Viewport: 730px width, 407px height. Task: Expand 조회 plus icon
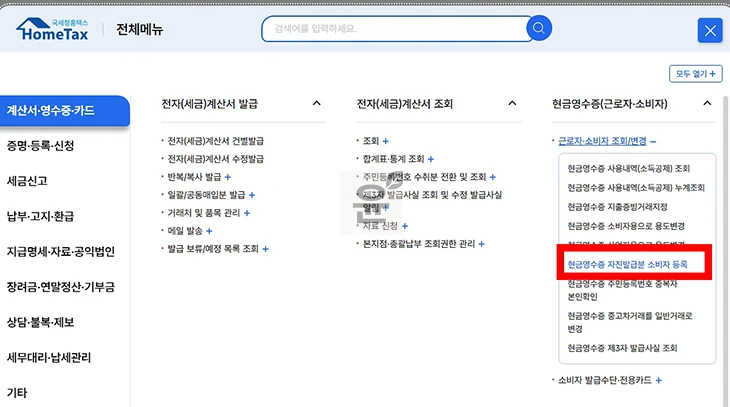(x=385, y=141)
